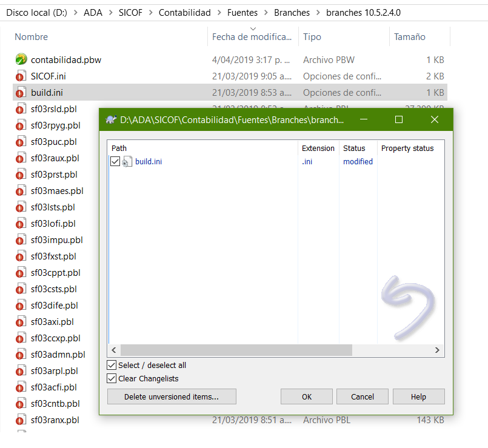Sort revert list by Property status column
Viewport: 488px width, 448px height.
coord(410,148)
